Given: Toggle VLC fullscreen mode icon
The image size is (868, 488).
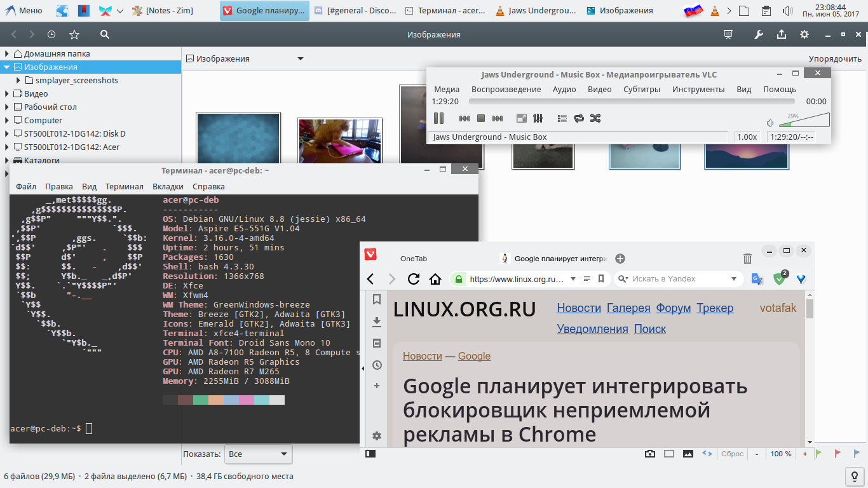Looking at the screenshot, I should point(521,118).
